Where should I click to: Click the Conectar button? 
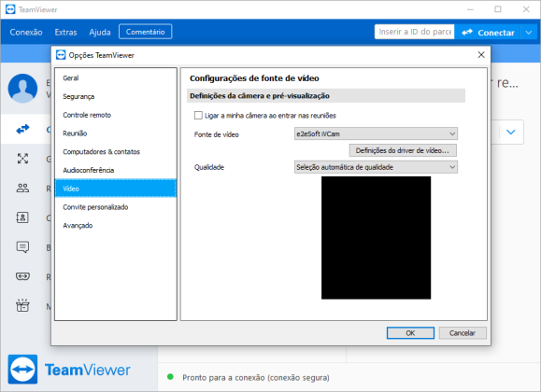pos(488,33)
